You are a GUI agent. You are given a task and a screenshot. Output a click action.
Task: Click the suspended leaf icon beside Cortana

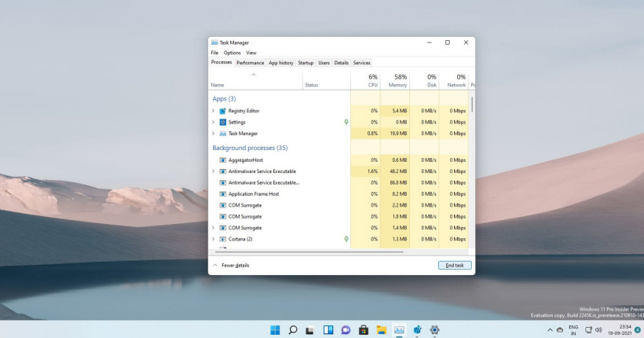(x=346, y=239)
